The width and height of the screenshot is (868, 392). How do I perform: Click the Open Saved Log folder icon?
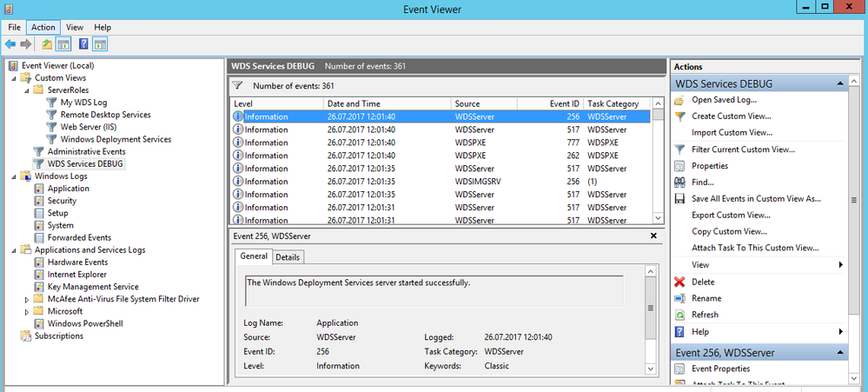pos(679,100)
